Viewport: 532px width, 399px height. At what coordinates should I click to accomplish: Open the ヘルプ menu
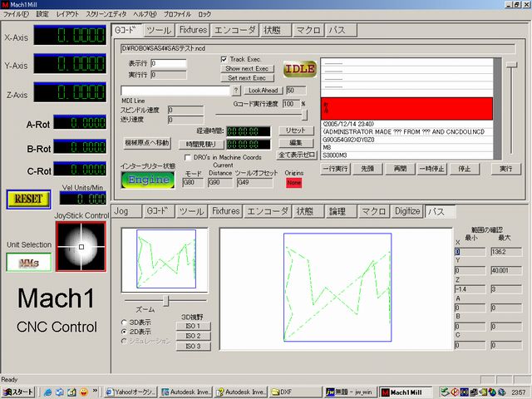[145, 14]
